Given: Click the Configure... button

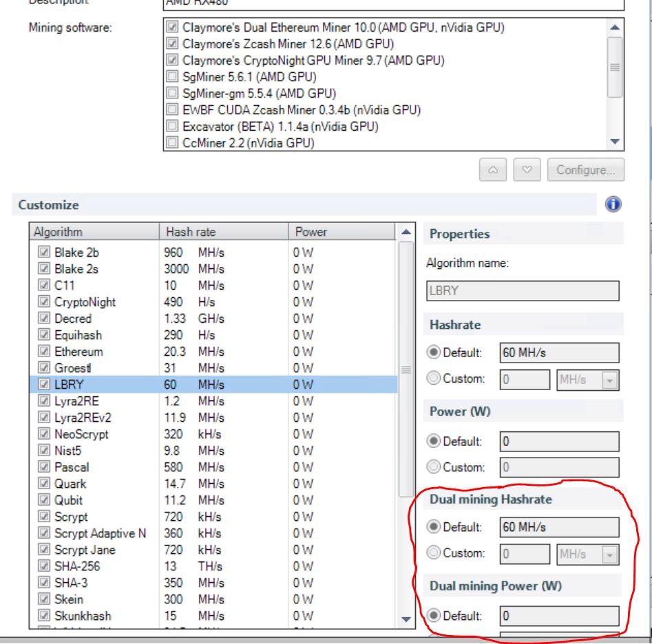Looking at the screenshot, I should click(x=585, y=170).
